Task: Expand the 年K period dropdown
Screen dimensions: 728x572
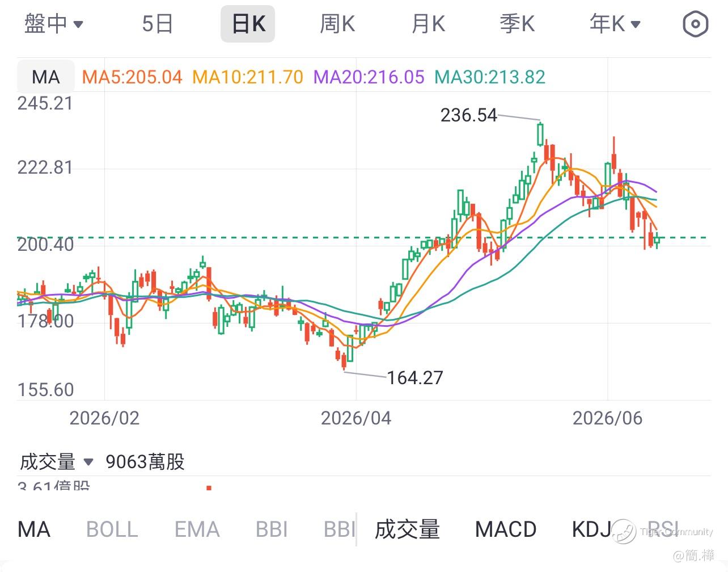Action: (x=615, y=24)
